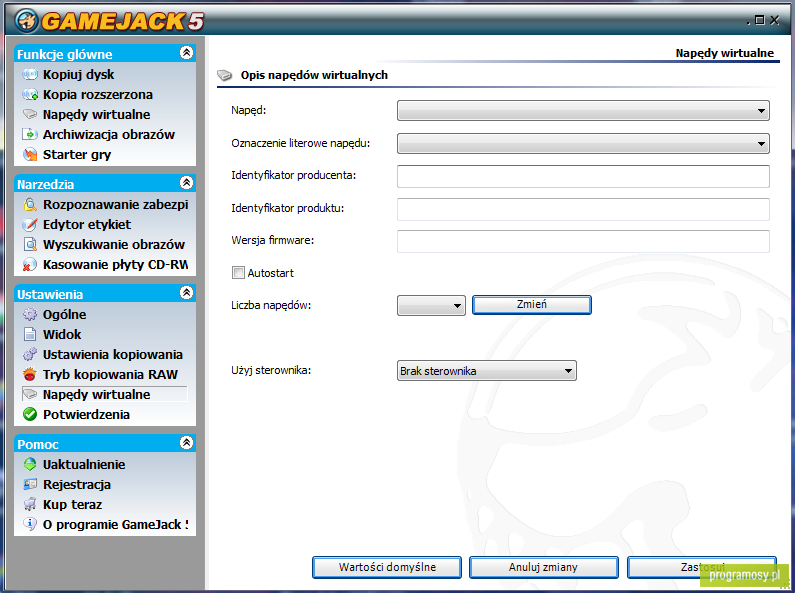Screen dimensions: 795x593
Task: Open the Liczba napędów dropdown
Action: click(x=431, y=306)
